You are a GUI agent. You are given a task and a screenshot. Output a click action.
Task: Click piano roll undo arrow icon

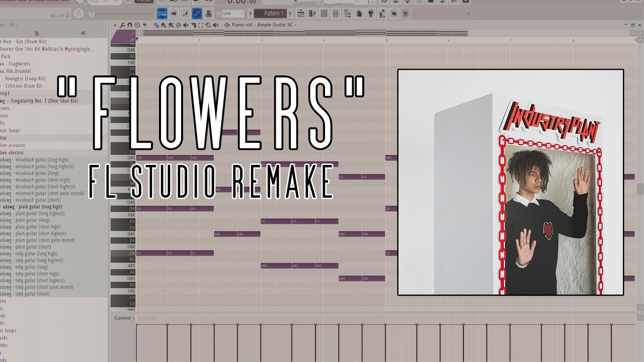coord(144,25)
